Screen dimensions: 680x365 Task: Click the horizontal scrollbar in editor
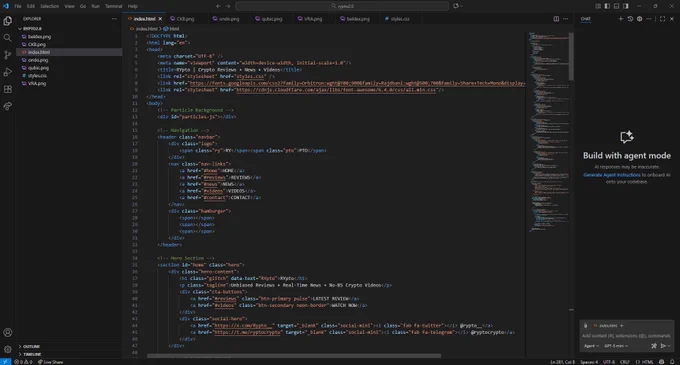[x=294, y=356]
